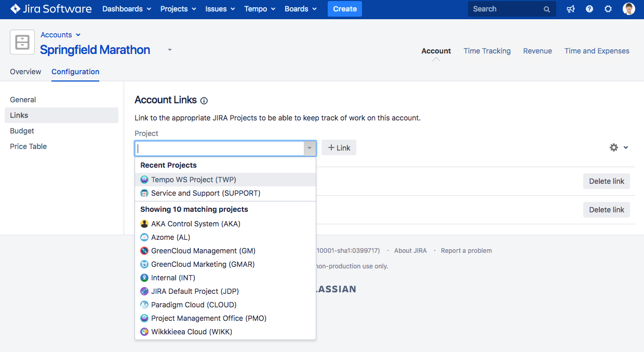Open the help question mark icon
Screen dimensions: 644x352
pos(589,9)
